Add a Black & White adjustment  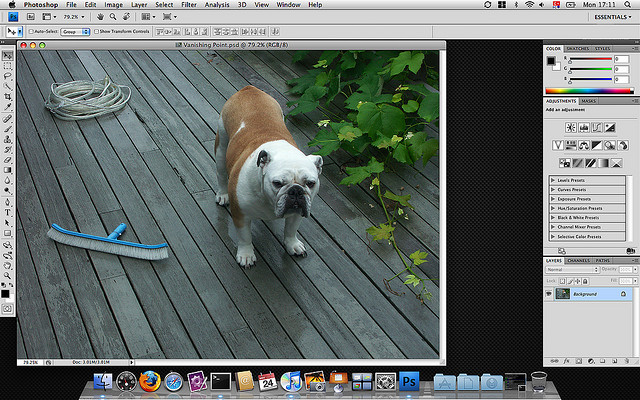tap(597, 145)
